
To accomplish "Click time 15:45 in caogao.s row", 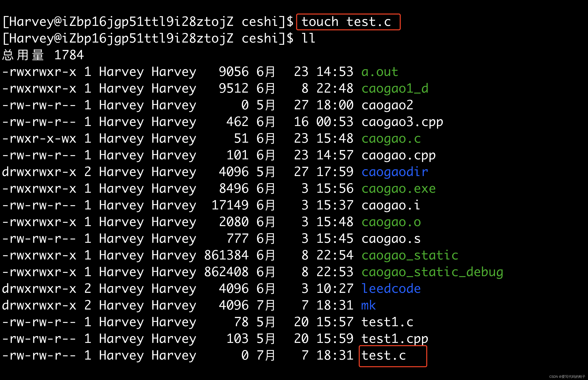I will tap(335, 239).
